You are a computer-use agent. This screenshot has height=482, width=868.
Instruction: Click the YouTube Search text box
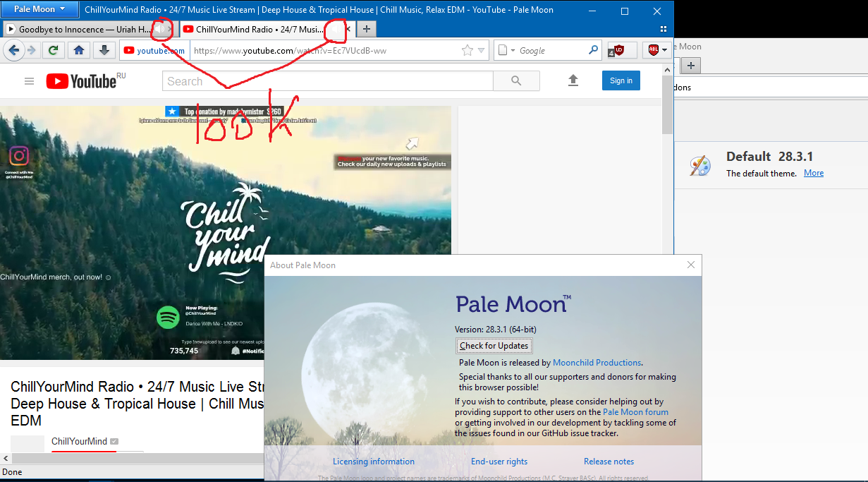point(327,81)
